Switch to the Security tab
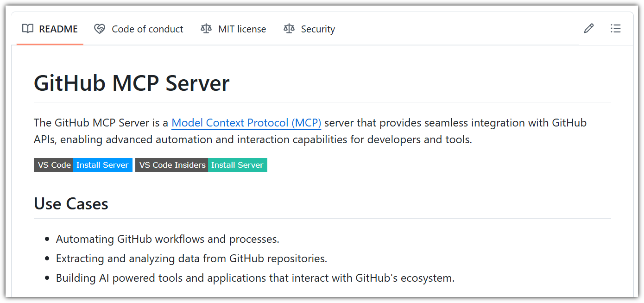Screen dimensions: 644x303 [x=309, y=29]
